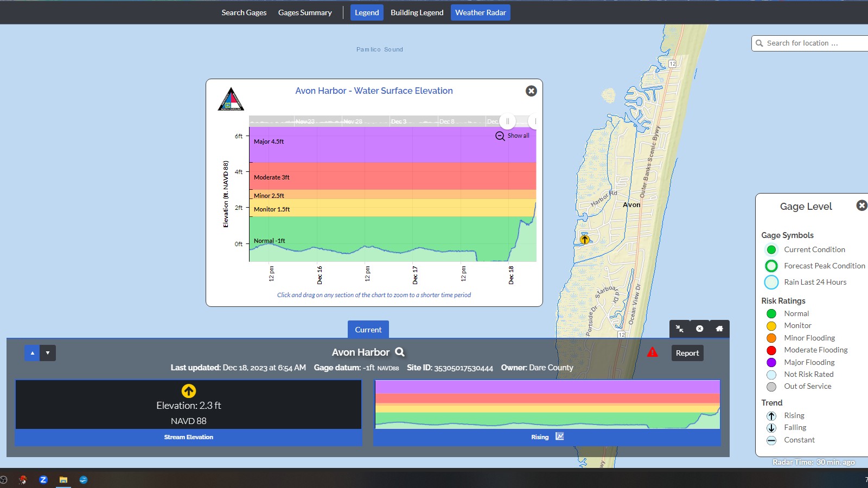Move to previous gage with up arrow
The height and width of the screenshot is (488, 868).
(33, 353)
